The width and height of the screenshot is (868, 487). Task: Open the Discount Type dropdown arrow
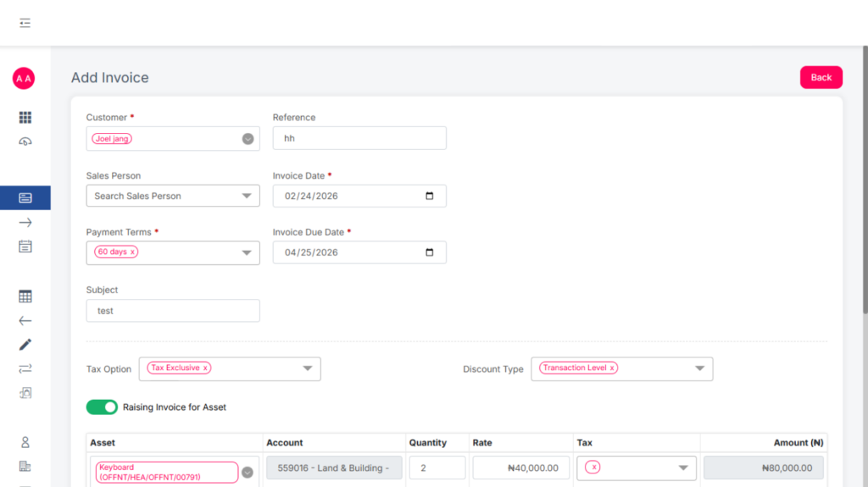[x=699, y=368]
